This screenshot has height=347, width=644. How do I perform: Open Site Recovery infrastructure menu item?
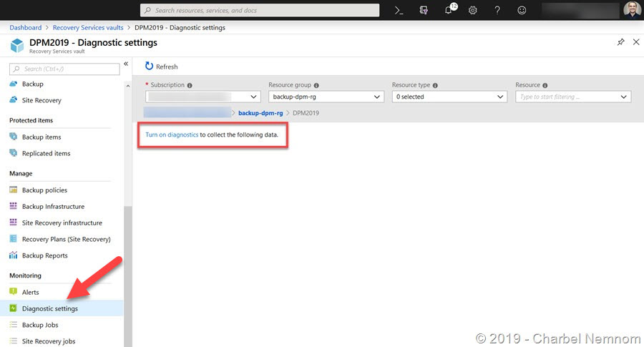click(62, 223)
